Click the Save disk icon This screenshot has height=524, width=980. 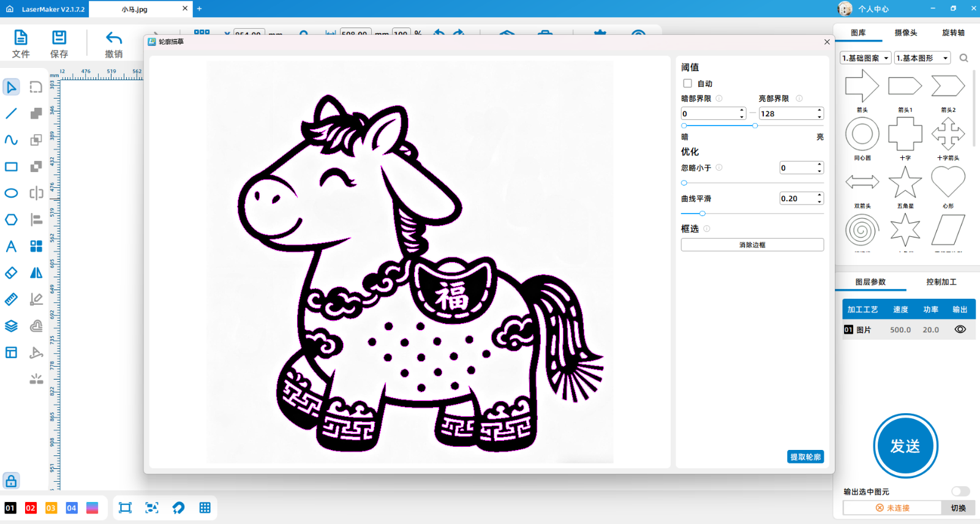59,39
